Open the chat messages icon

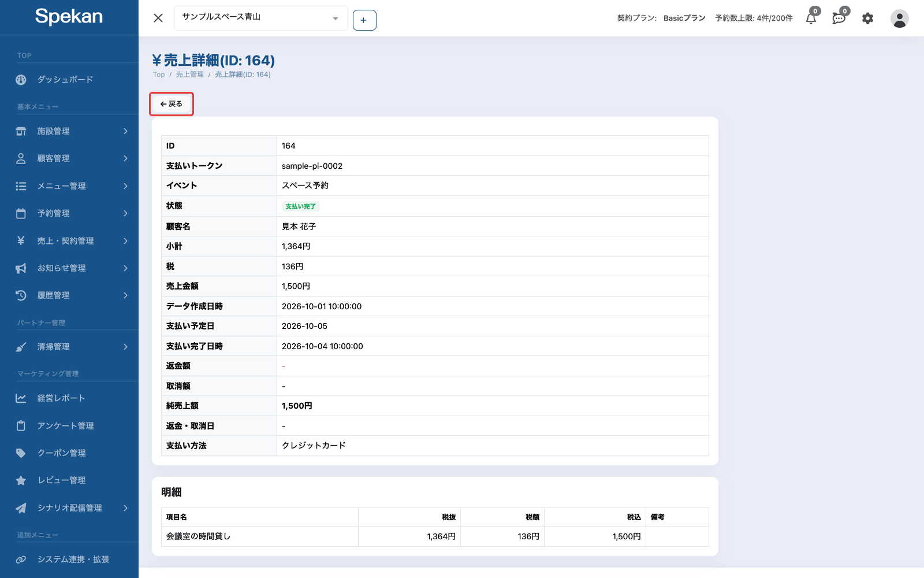click(x=839, y=18)
